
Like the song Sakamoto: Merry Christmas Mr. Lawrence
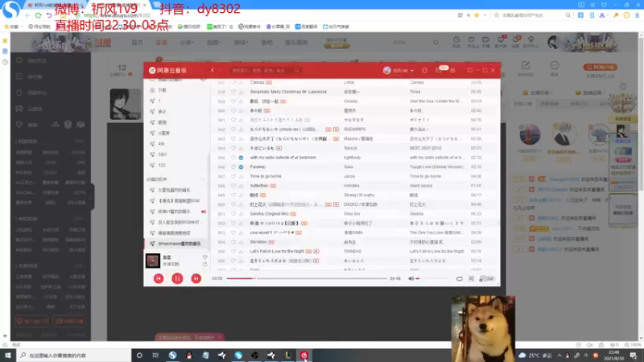click(233, 92)
